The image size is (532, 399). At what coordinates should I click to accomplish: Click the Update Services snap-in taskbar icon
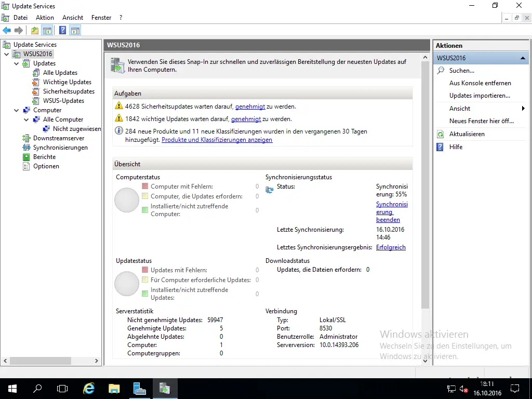(x=165, y=388)
